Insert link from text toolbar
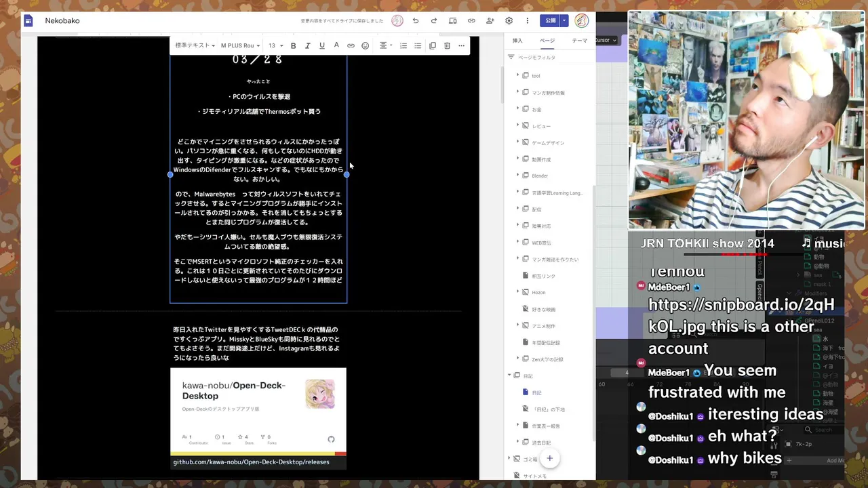This screenshot has width=868, height=488. [351, 45]
